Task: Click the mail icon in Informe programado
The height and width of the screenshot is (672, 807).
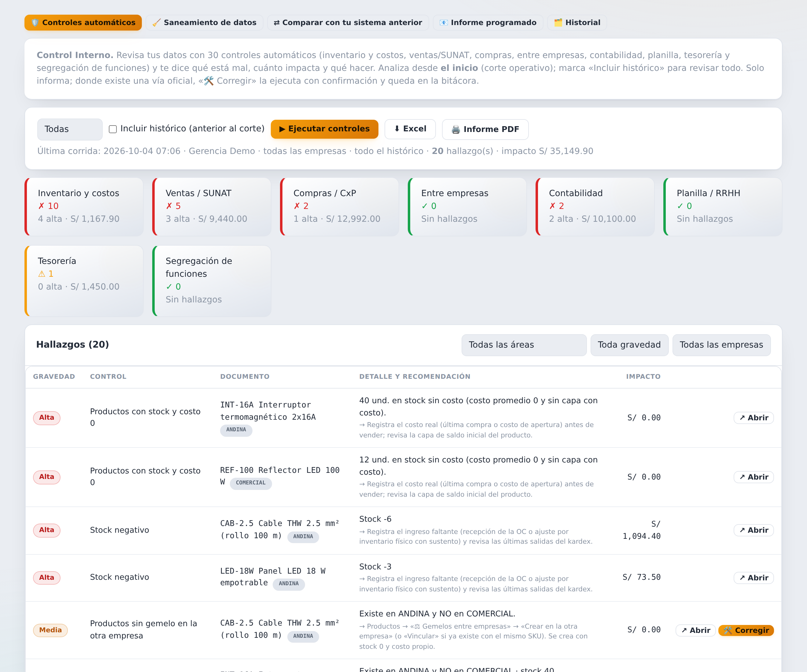Action: pos(444,23)
